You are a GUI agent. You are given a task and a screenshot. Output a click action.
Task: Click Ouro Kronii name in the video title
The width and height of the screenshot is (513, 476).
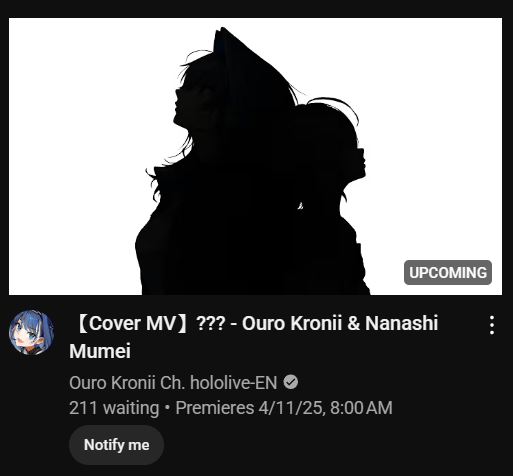point(292,323)
